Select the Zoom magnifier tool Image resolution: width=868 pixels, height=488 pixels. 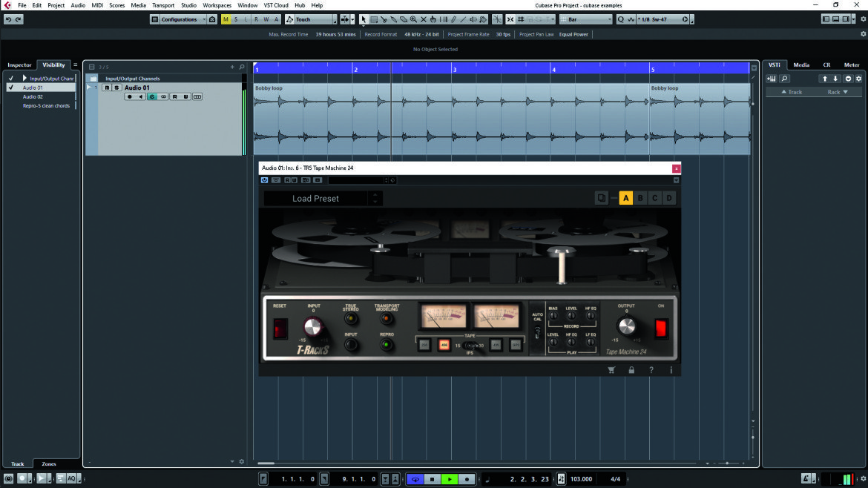point(413,19)
